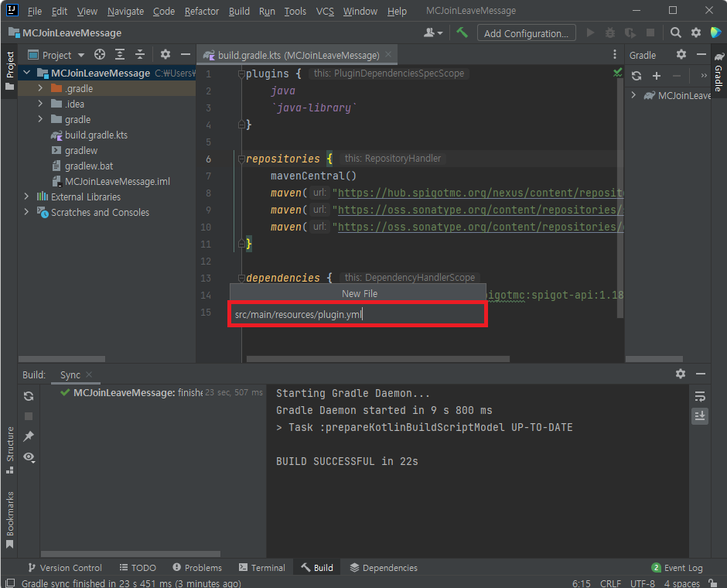727x588 pixels.
Task: Expand MCJoinLeaveMessage in Gradle panel
Action: tap(634, 95)
